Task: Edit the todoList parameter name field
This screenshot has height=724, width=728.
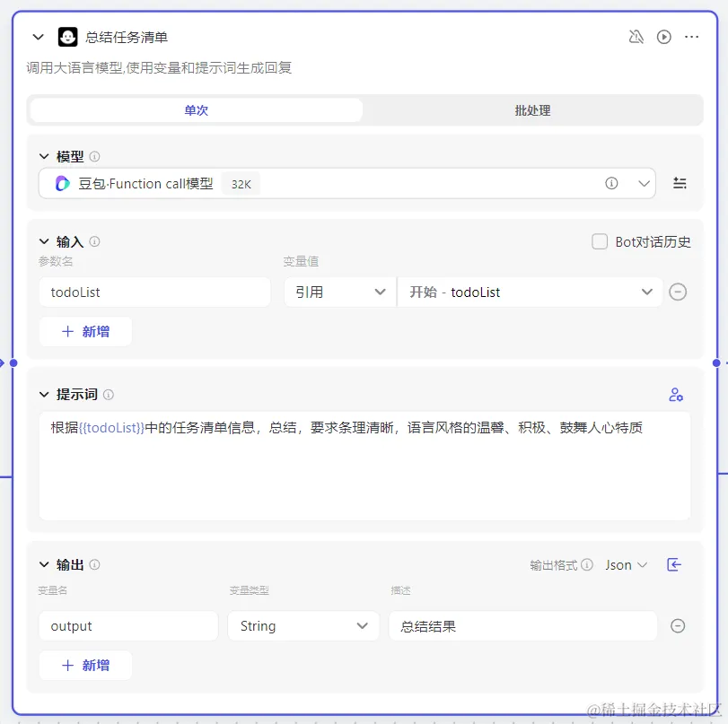Action: (x=154, y=292)
